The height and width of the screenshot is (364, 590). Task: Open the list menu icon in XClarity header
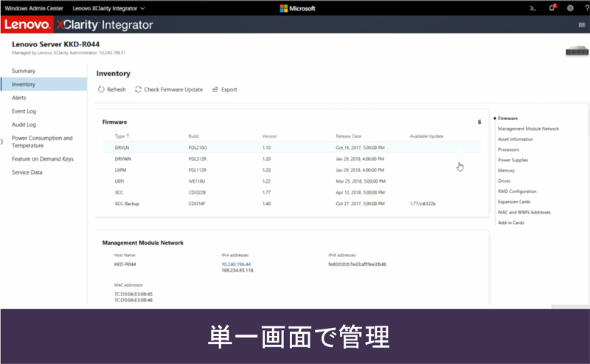[582, 25]
